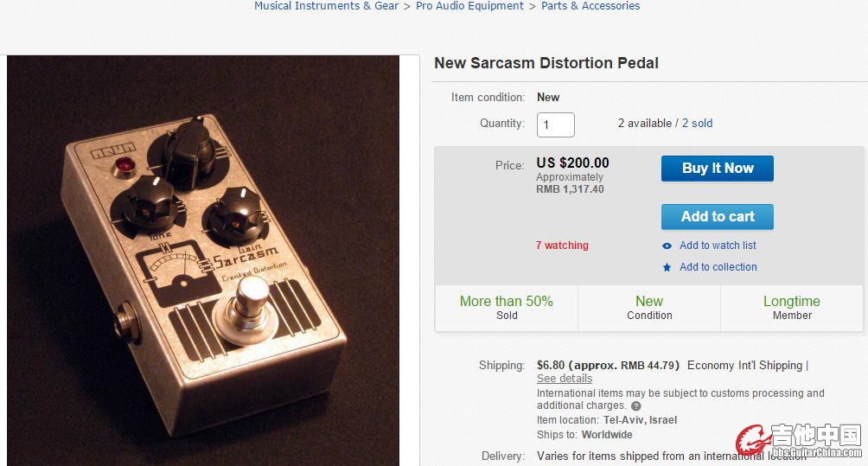The height and width of the screenshot is (466, 868).
Task: Open the Musical Instruments & Gear breadcrumb
Action: 326,6
